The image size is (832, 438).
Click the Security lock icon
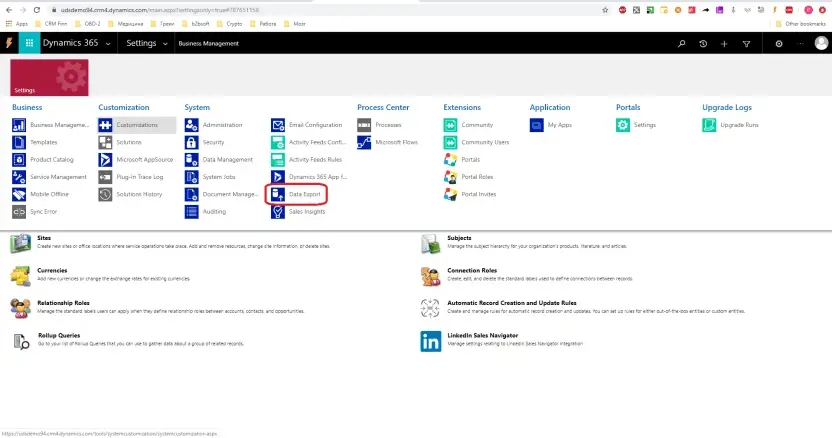click(192, 142)
